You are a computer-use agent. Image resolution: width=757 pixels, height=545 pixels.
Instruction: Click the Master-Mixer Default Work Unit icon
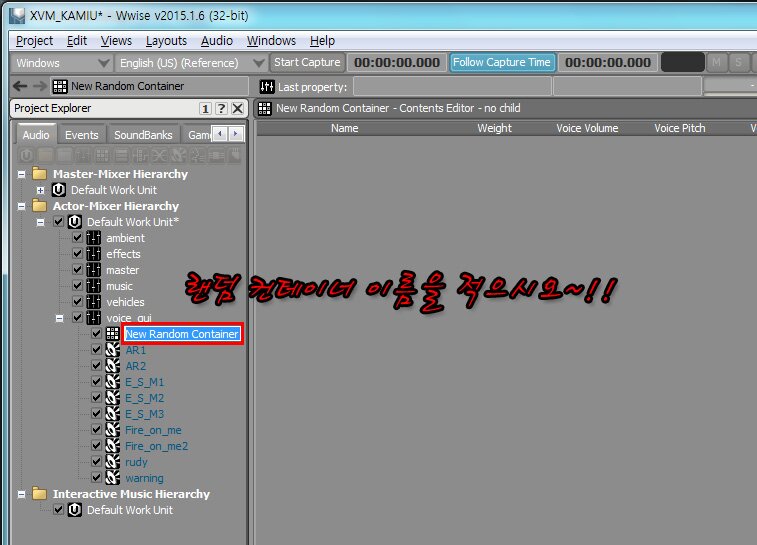pyautogui.click(x=58, y=190)
